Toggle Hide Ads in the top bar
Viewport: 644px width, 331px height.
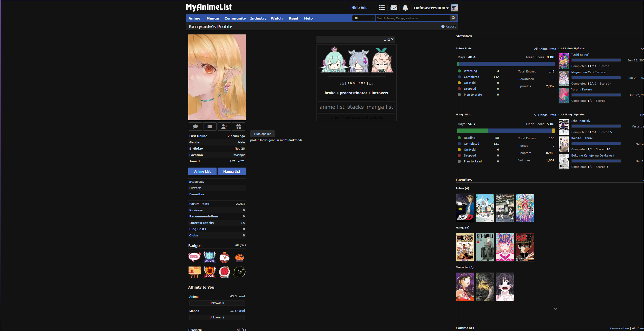pyautogui.click(x=359, y=7)
